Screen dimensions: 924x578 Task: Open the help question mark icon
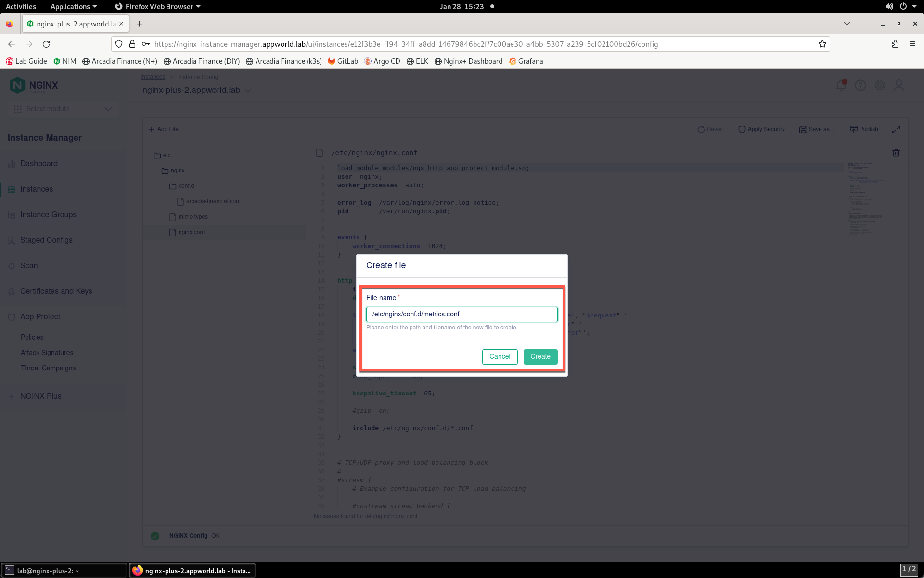[860, 85]
